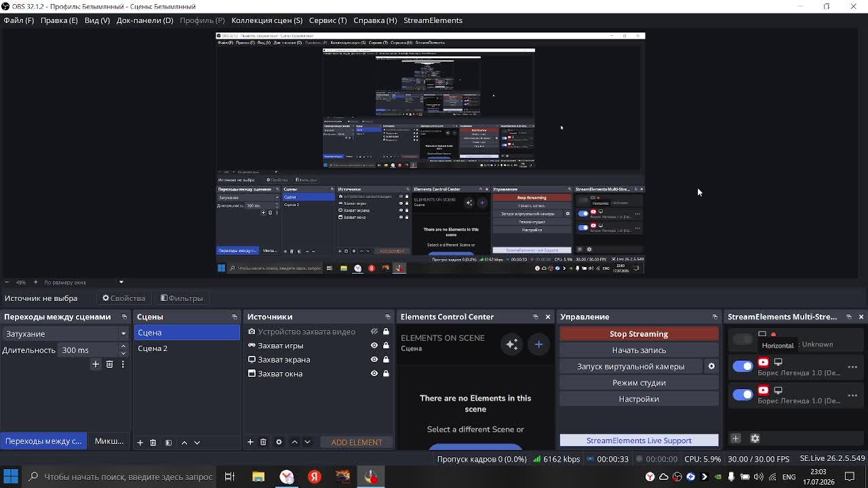
Task: Move selected scene down
Action: tap(197, 442)
